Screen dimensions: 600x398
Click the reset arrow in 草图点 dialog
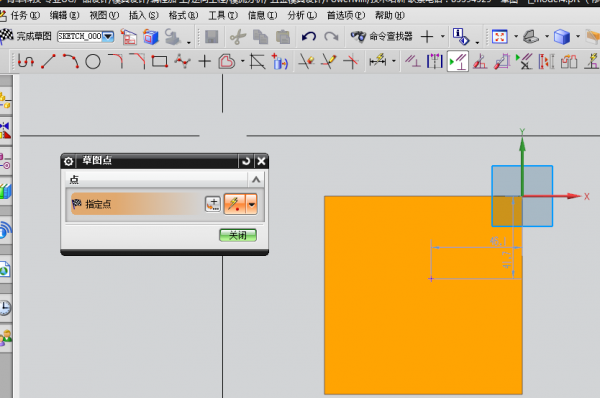pos(246,161)
